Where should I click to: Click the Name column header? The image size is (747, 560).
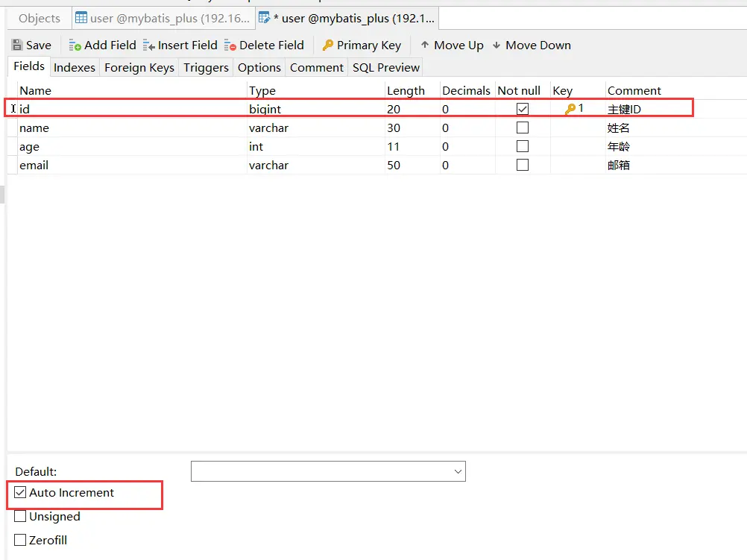coord(132,90)
